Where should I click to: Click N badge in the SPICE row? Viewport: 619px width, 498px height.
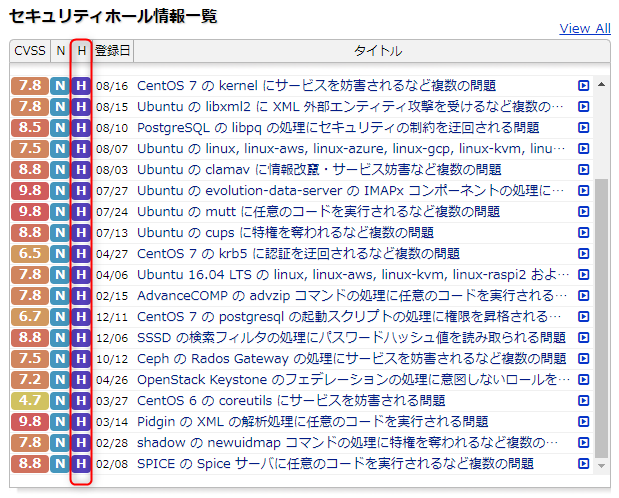60,464
